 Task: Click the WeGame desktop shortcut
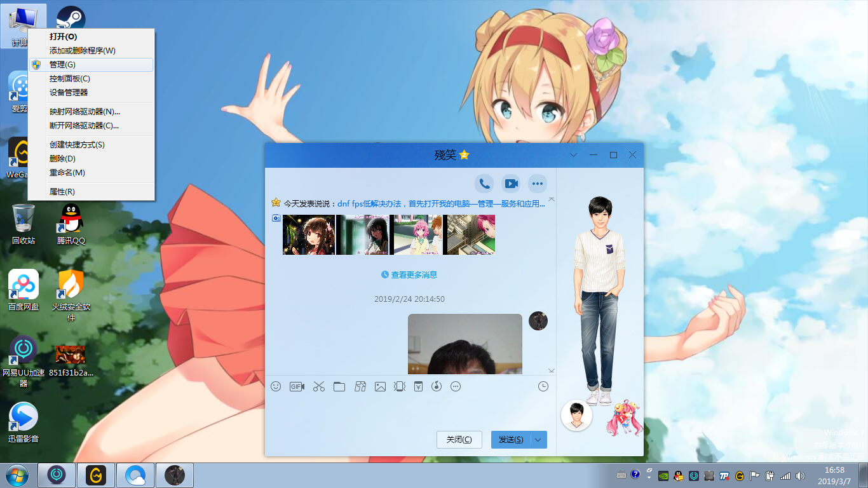18,158
